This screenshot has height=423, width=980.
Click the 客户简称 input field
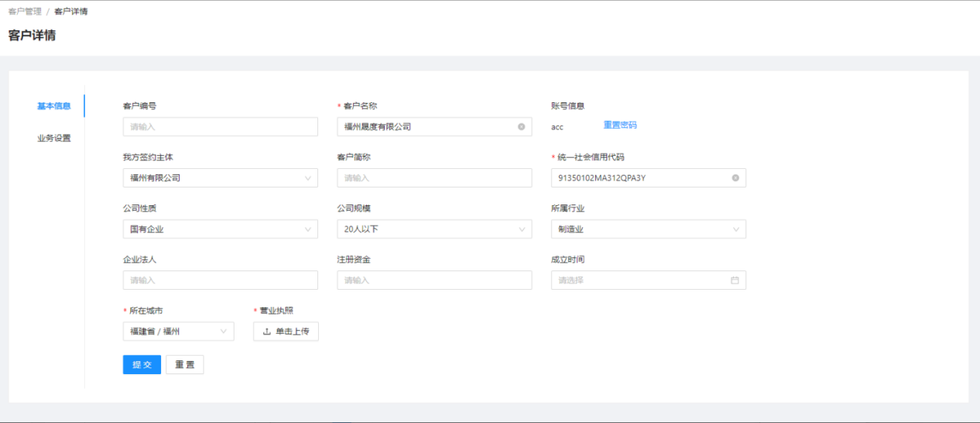pos(434,178)
